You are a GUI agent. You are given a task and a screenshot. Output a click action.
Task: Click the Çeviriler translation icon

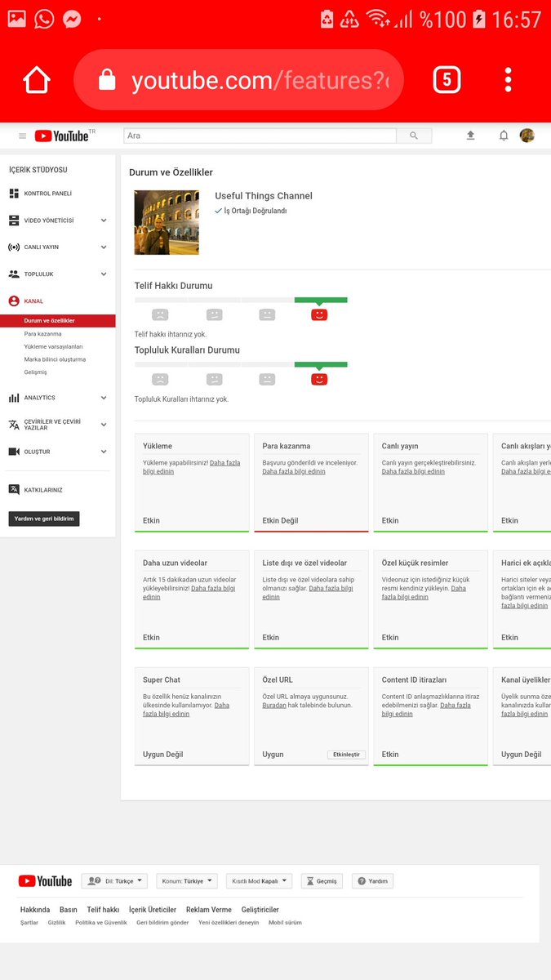pos(14,425)
